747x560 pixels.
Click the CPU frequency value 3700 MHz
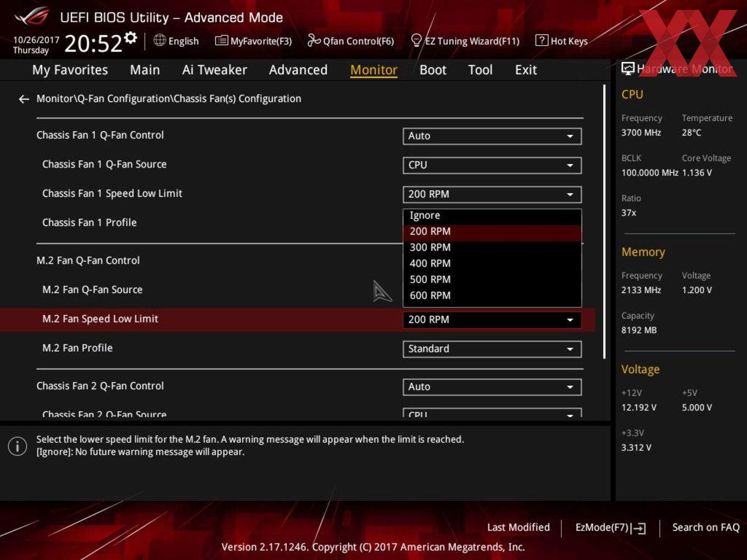point(641,133)
